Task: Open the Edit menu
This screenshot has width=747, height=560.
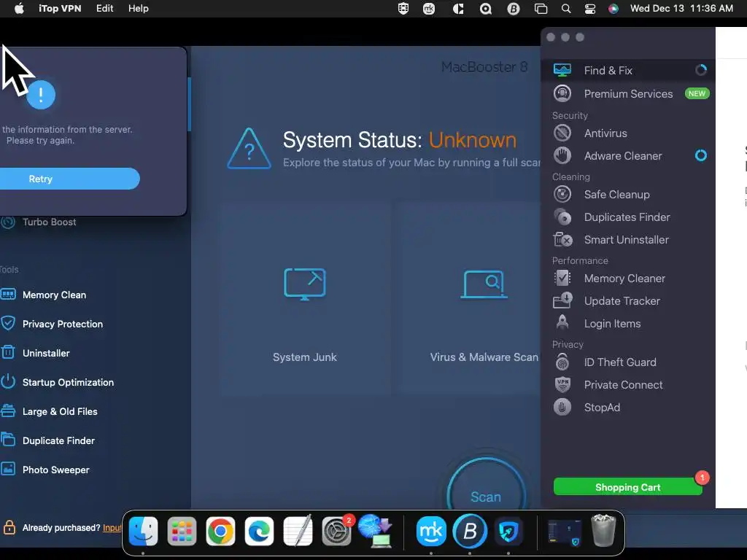Action: [x=104, y=9]
